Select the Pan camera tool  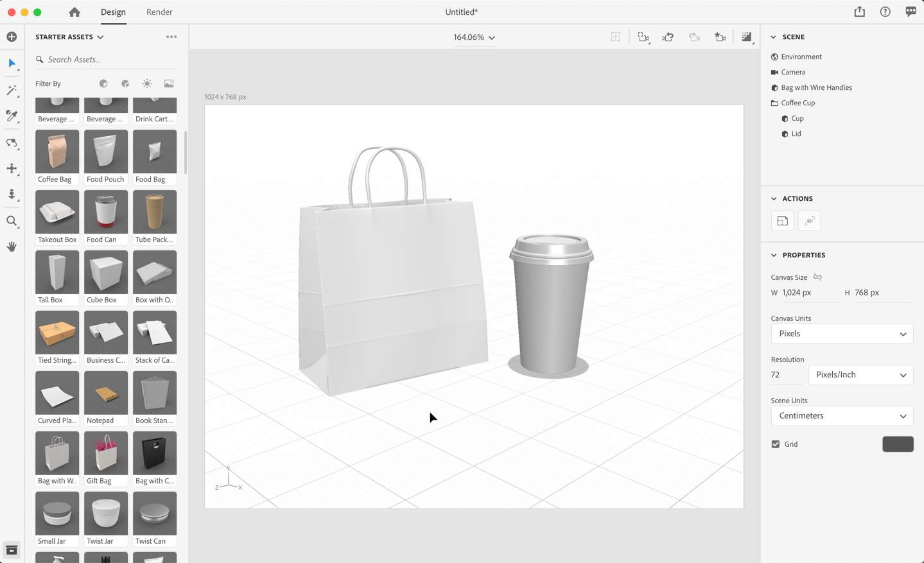click(x=12, y=168)
